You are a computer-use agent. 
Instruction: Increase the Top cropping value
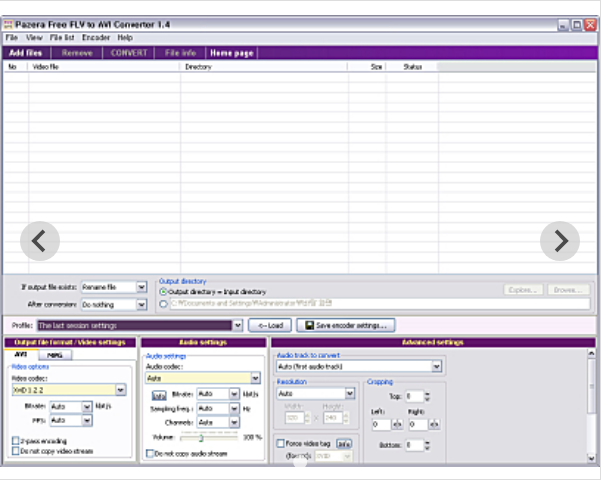click(427, 393)
